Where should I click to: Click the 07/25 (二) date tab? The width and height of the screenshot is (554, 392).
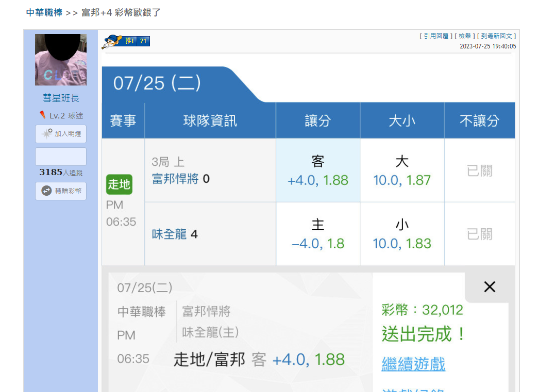pos(157,83)
